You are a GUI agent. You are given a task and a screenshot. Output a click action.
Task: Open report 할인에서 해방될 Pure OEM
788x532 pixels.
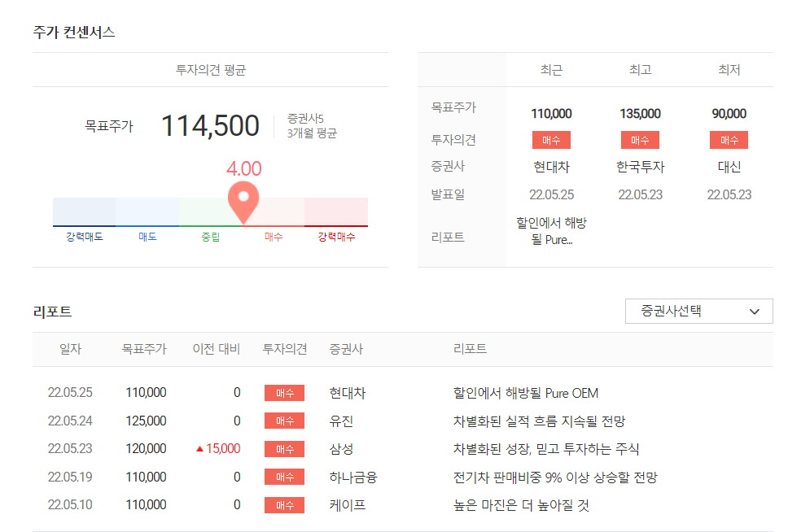click(525, 393)
